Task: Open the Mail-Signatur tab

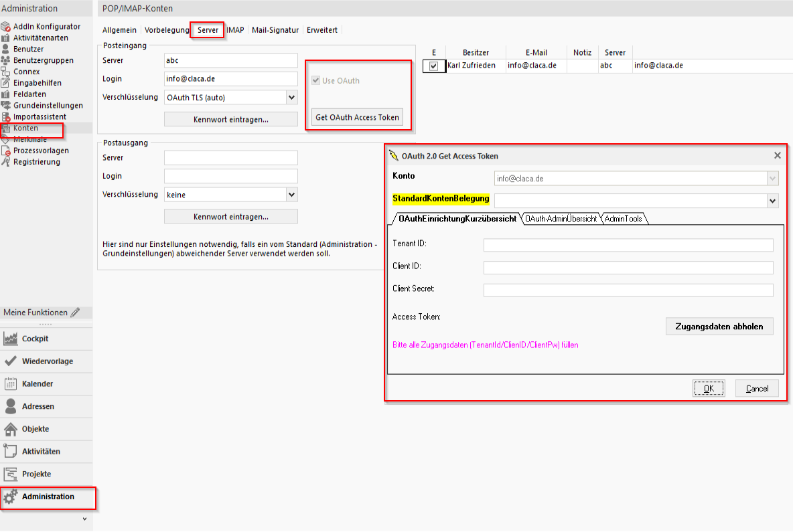Action: coord(275,30)
